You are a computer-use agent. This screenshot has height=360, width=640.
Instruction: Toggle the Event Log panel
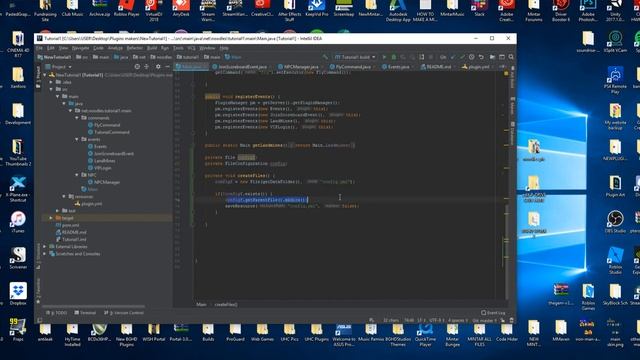[x=493, y=313]
